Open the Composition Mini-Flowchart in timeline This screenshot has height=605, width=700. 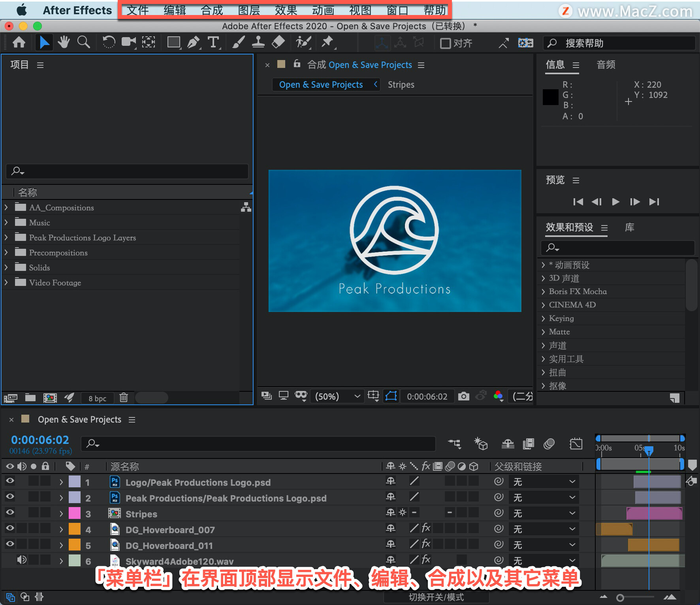tap(455, 444)
